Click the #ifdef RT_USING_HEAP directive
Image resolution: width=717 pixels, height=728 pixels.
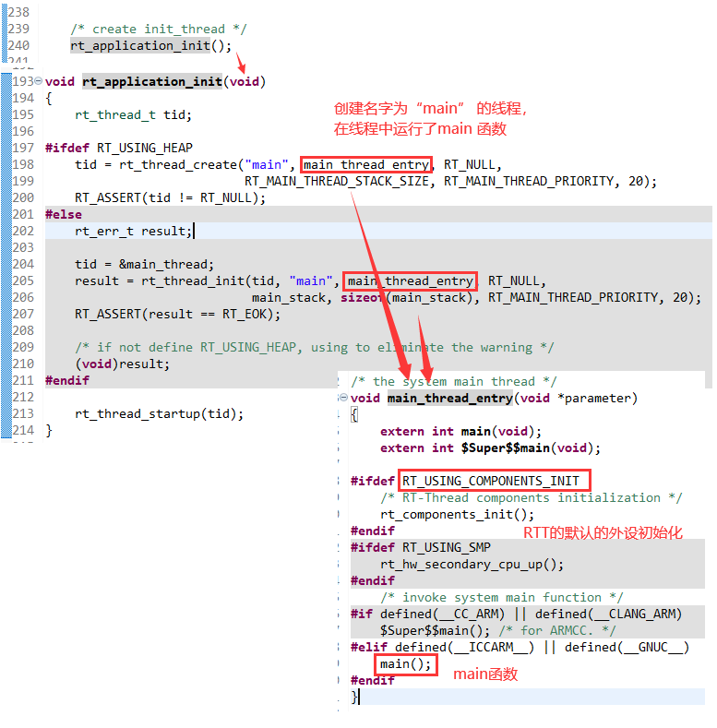(x=119, y=148)
